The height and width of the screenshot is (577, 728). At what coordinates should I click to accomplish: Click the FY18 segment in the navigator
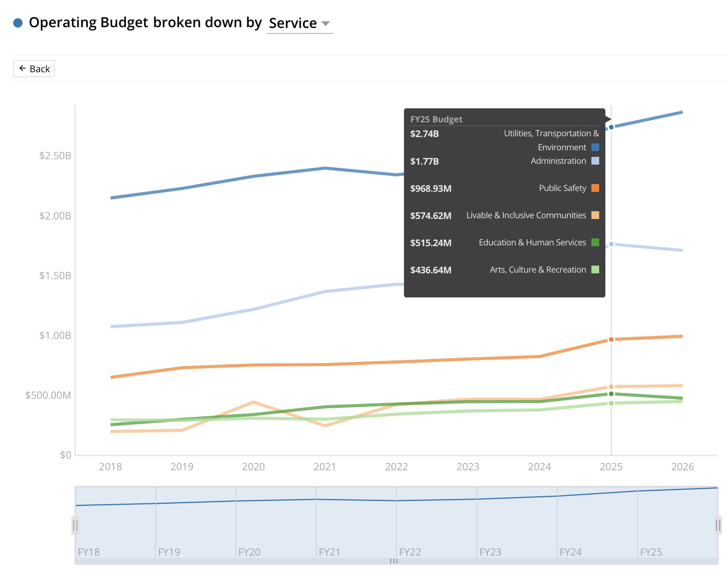(115, 524)
